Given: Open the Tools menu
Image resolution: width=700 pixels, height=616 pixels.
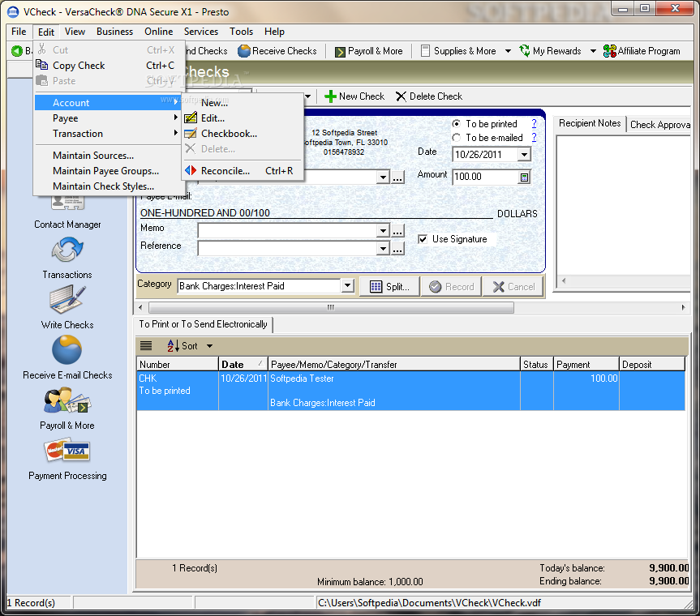Looking at the screenshot, I should (241, 32).
